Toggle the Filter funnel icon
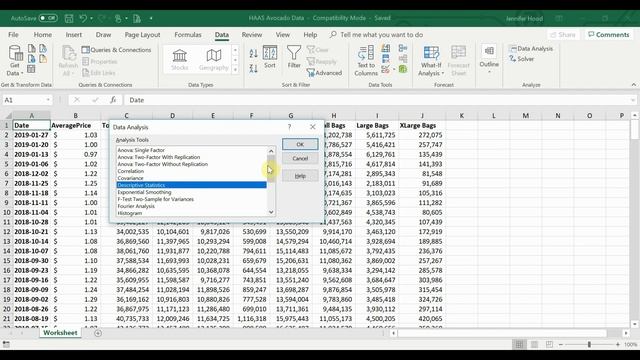This screenshot has width=640, height=360. point(294,57)
